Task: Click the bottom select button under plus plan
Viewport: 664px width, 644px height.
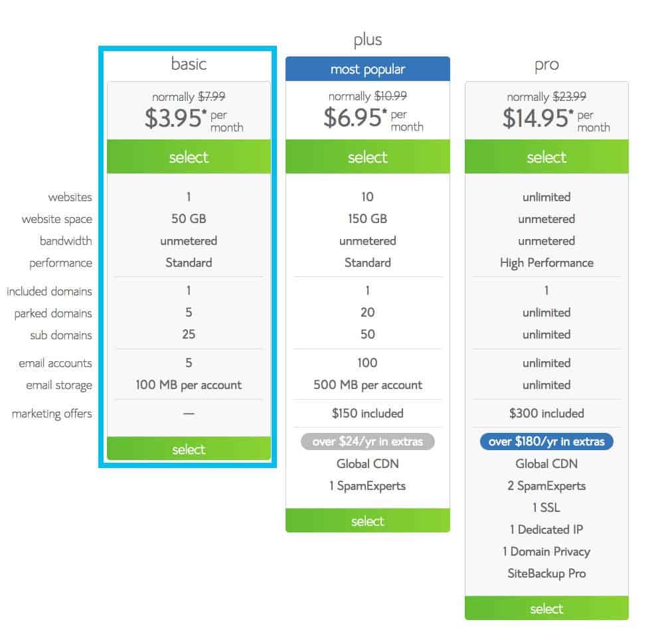Action: click(368, 521)
